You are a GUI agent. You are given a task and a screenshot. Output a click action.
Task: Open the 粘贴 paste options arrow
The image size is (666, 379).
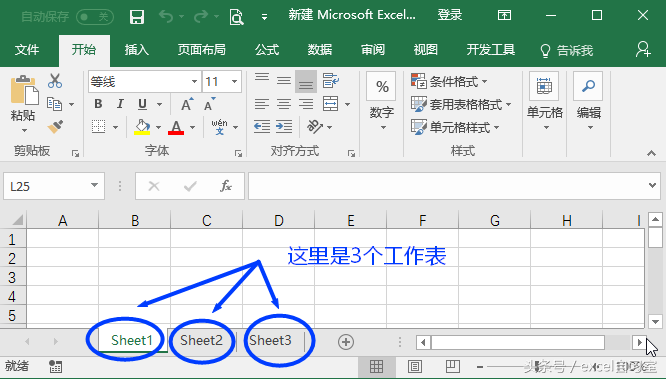click(x=24, y=130)
